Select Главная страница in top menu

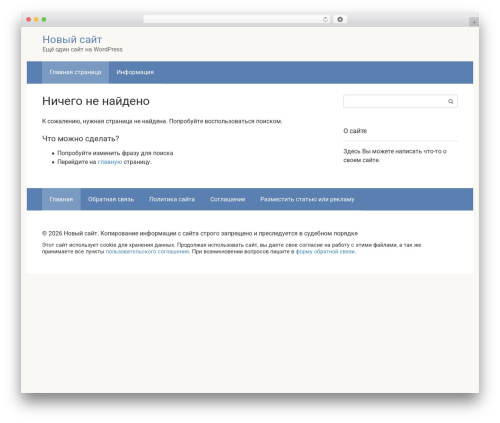[75, 72]
